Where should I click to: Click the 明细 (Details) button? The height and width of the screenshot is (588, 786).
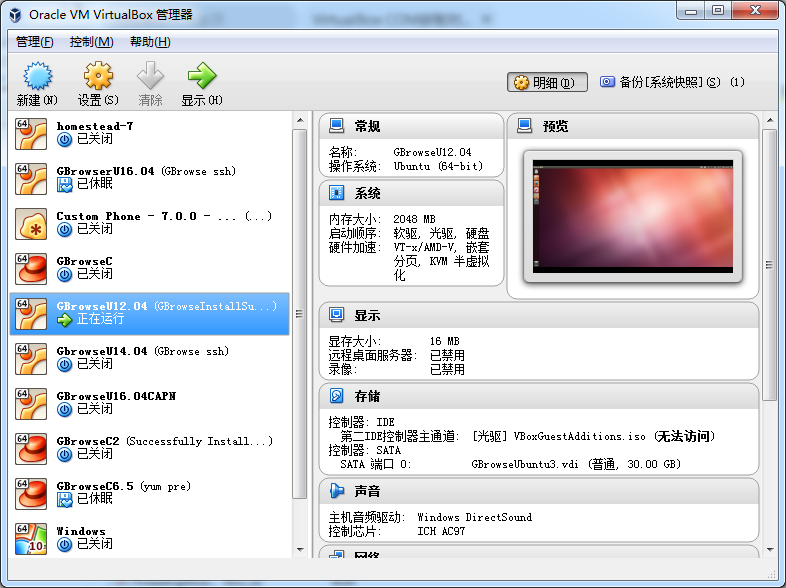click(547, 82)
